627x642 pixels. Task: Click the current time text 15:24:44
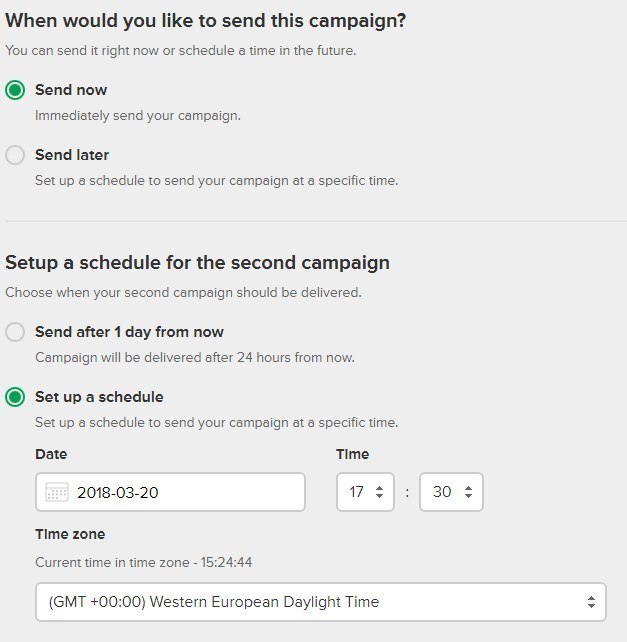[226, 562]
